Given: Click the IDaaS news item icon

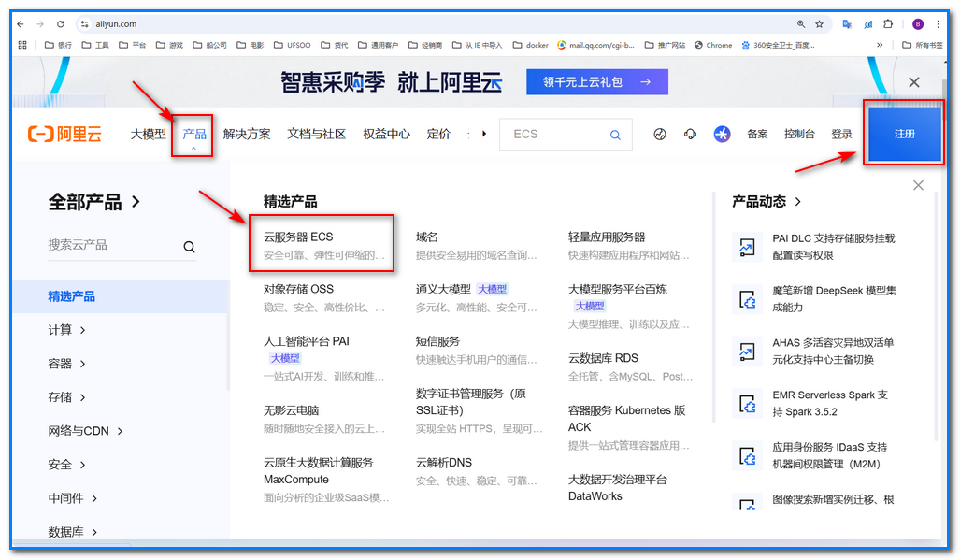Looking at the screenshot, I should (x=747, y=456).
